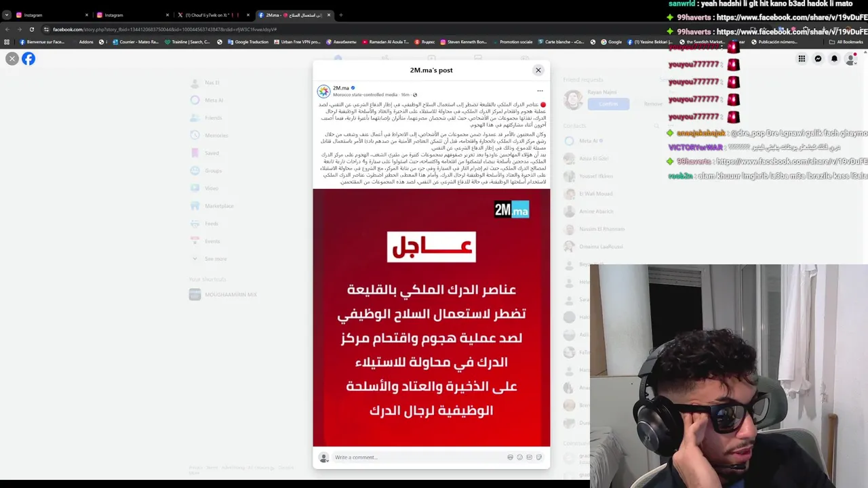
Task: Open Events in Facebook sidebar
Action: [205, 241]
